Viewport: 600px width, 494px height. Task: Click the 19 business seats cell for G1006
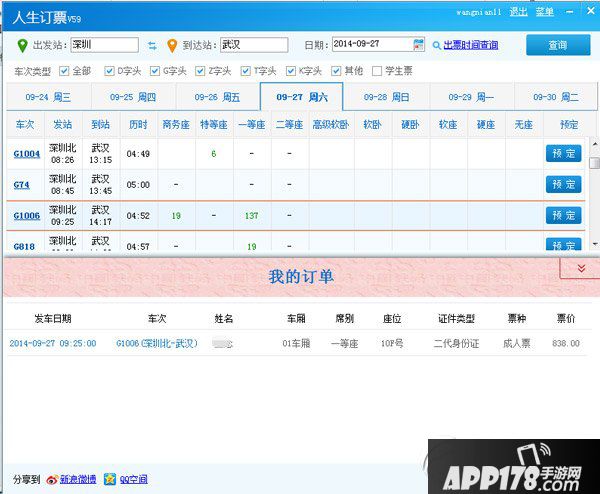pos(176,216)
